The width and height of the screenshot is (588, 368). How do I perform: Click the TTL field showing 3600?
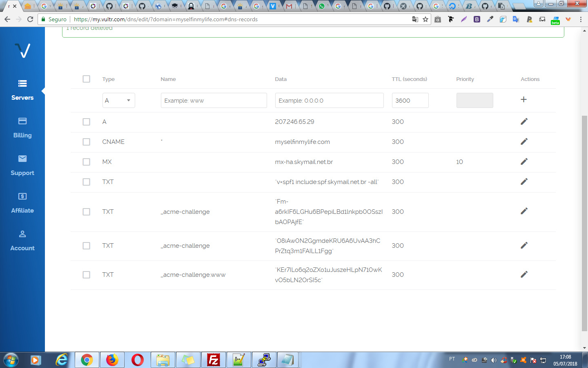coord(410,100)
